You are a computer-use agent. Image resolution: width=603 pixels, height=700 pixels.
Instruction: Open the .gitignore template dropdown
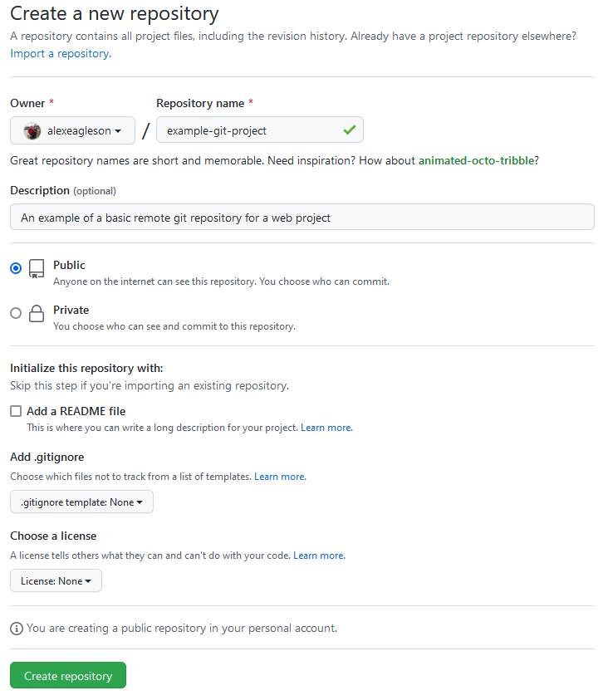[x=81, y=502]
